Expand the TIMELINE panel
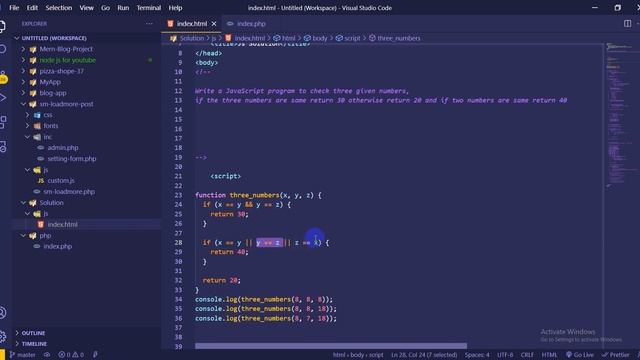This screenshot has height=360, width=640. [87, 344]
